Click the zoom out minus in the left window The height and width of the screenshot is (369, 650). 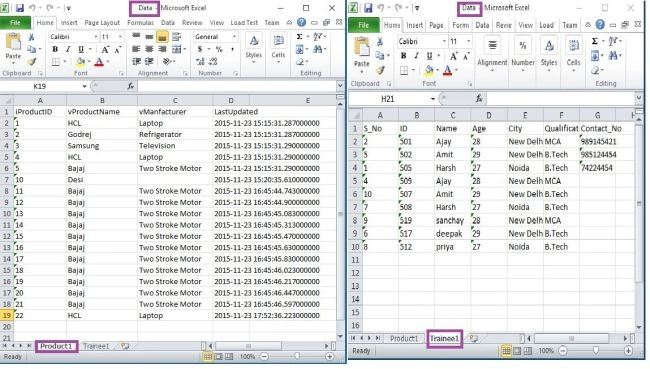264,357
